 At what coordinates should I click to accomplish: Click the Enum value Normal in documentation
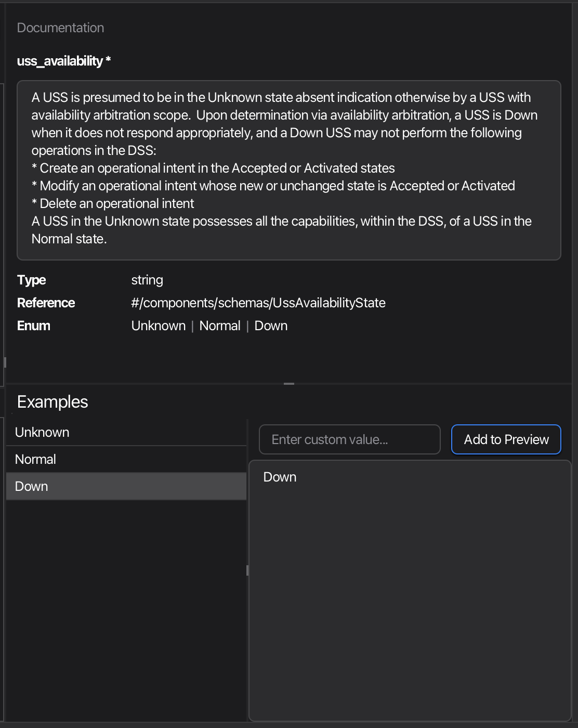(x=220, y=326)
